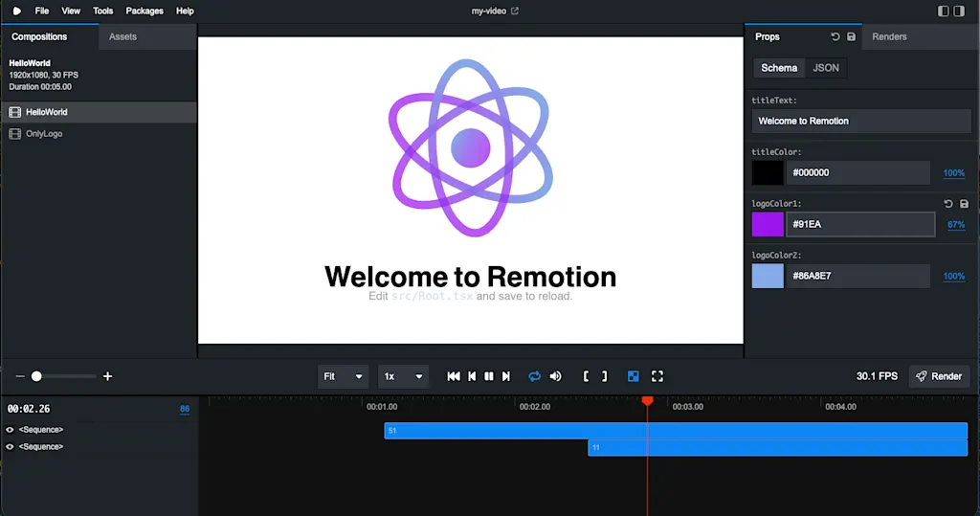The image size is (980, 516).
Task: Open the View menu
Action: [71, 11]
